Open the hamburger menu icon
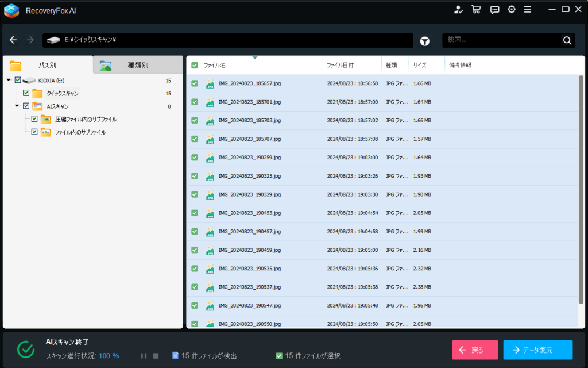This screenshot has width=588, height=368. click(x=528, y=9)
